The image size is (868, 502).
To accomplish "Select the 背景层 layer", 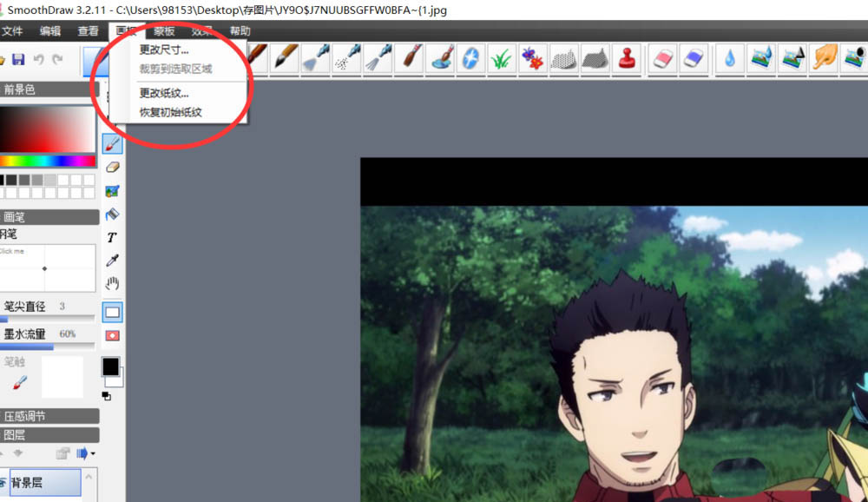I will [45, 482].
